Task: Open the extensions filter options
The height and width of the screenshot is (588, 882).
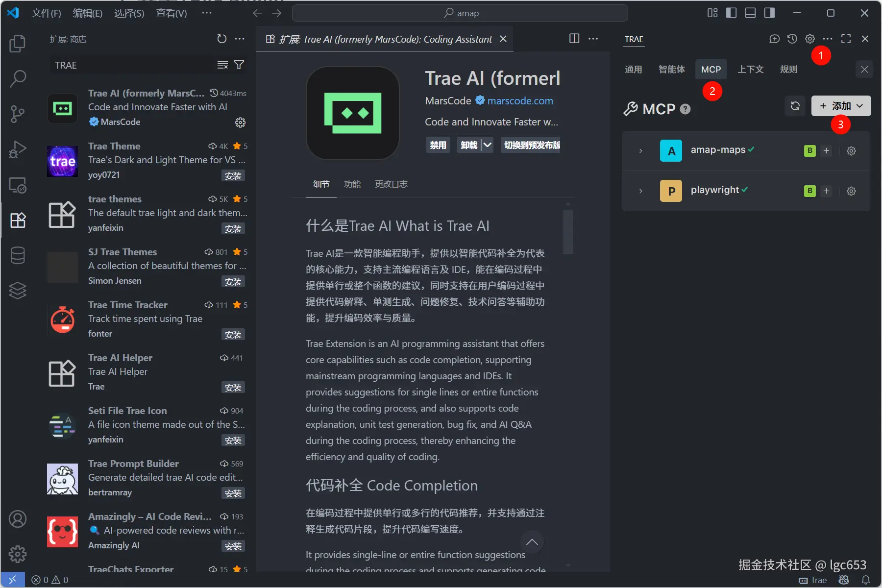Action: (239, 65)
